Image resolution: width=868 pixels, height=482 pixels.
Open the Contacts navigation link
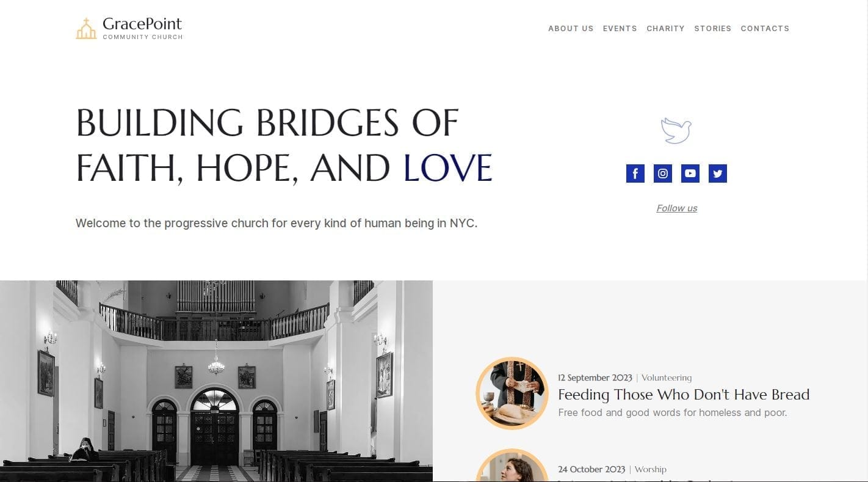point(765,29)
